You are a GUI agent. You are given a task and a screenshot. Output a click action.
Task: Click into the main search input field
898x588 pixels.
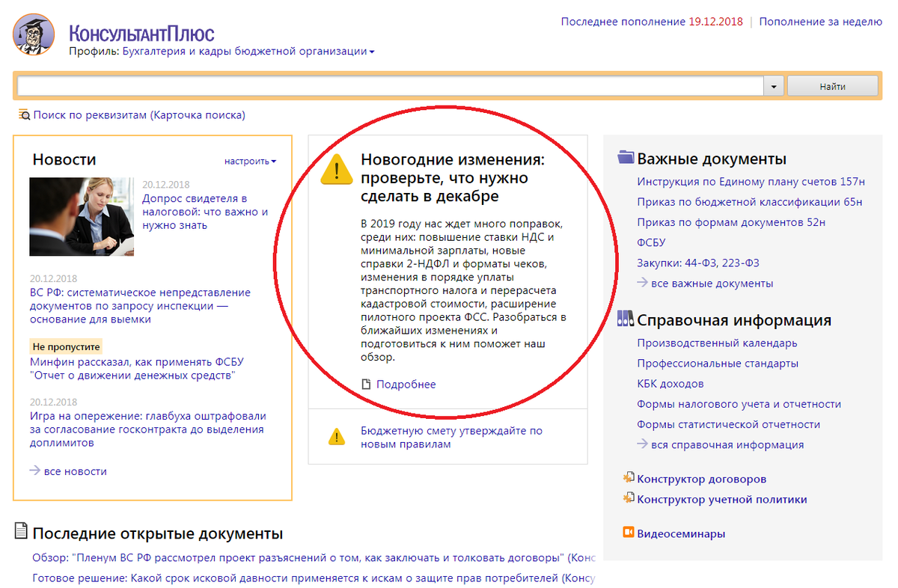(x=390, y=86)
